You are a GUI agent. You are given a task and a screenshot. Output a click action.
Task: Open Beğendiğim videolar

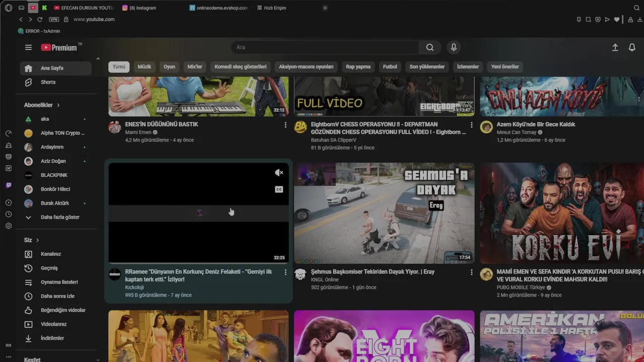[56, 310]
